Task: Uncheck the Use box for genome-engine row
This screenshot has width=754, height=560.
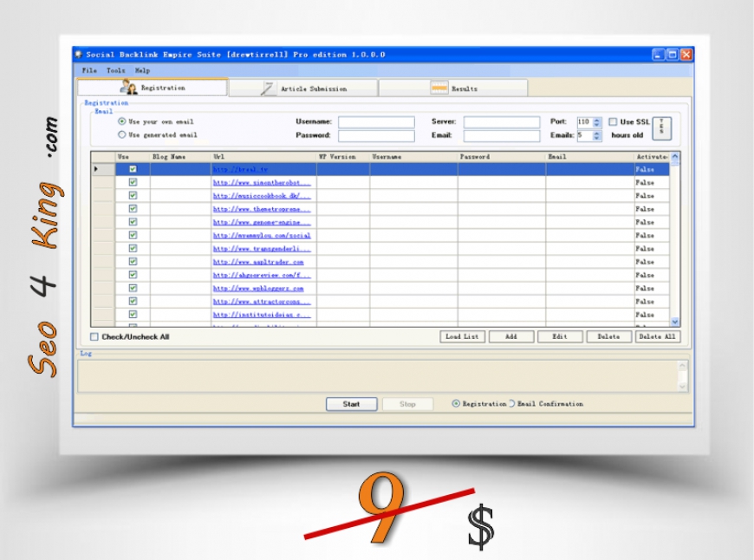Action: [133, 222]
